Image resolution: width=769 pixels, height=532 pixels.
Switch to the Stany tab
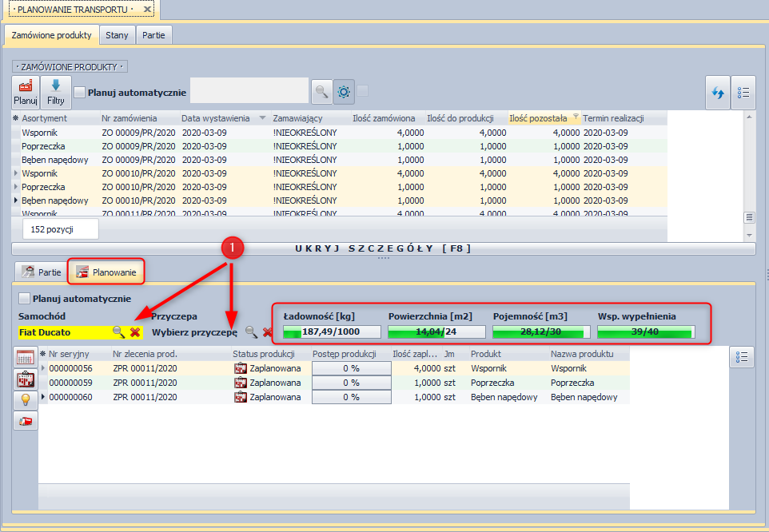117,35
